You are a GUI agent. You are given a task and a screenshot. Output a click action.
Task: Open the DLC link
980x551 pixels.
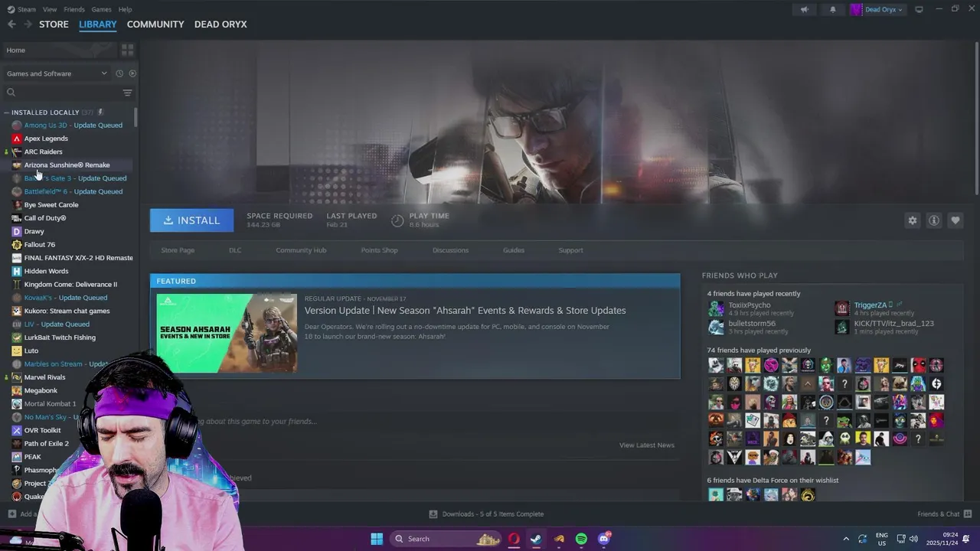point(235,250)
